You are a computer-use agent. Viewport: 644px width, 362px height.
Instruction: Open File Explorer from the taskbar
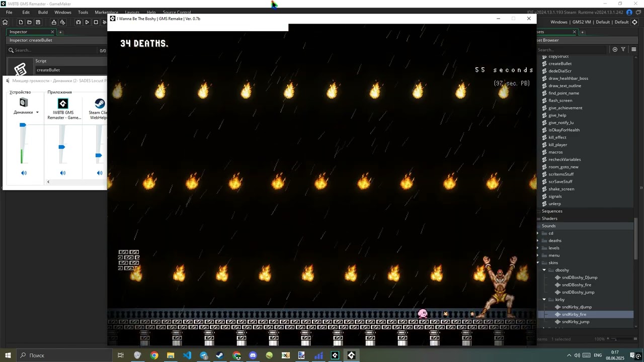[x=171, y=355]
